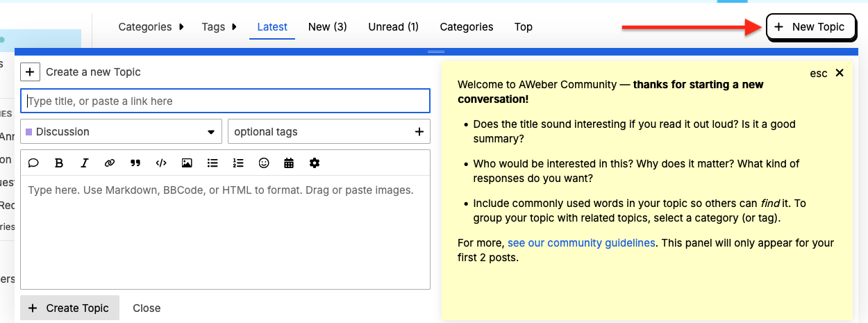Open the Discussion category dropdown
The height and width of the screenshot is (323, 868).
(x=121, y=132)
